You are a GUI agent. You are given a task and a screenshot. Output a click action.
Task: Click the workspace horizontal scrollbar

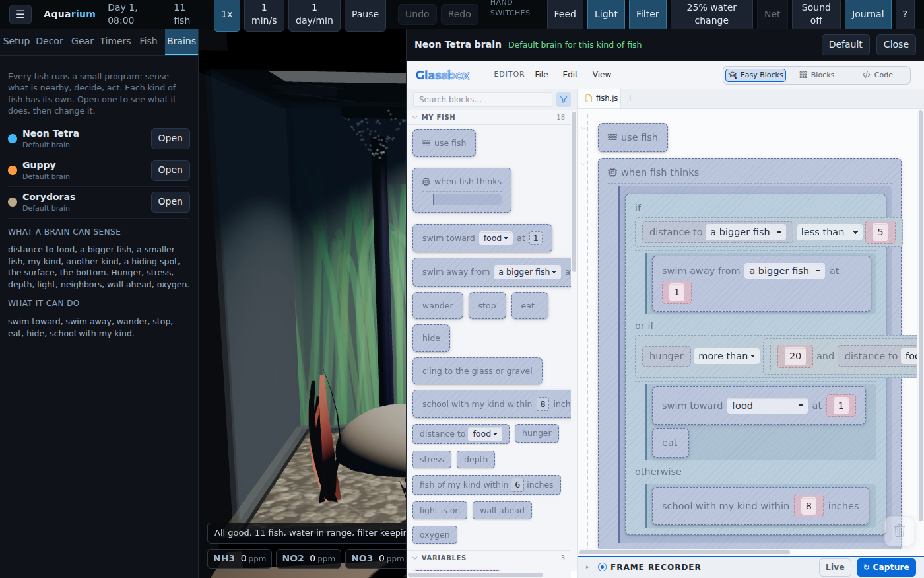684,552
